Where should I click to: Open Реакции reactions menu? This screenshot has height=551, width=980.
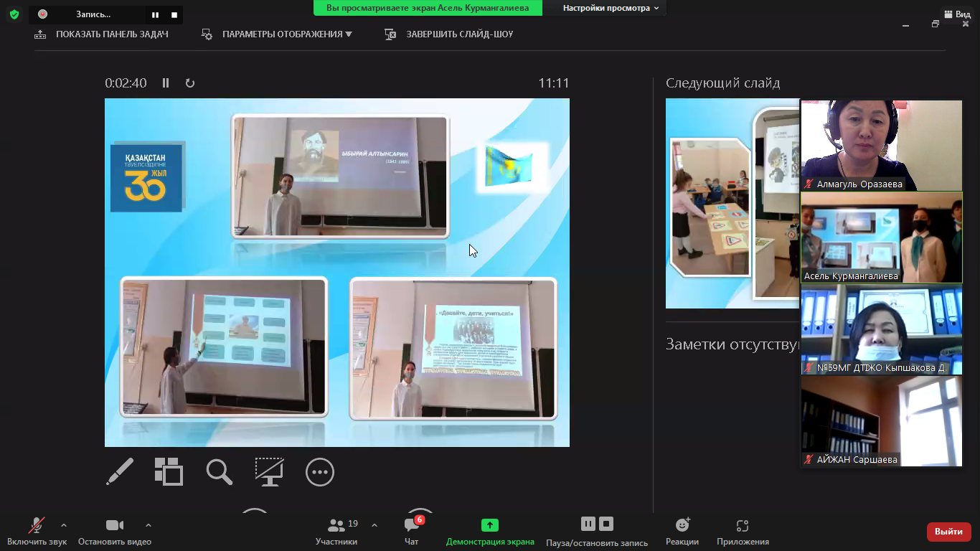(682, 531)
